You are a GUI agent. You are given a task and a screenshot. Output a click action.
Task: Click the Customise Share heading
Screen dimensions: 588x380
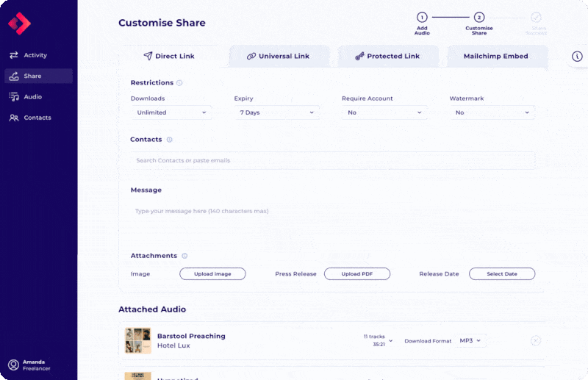(162, 23)
